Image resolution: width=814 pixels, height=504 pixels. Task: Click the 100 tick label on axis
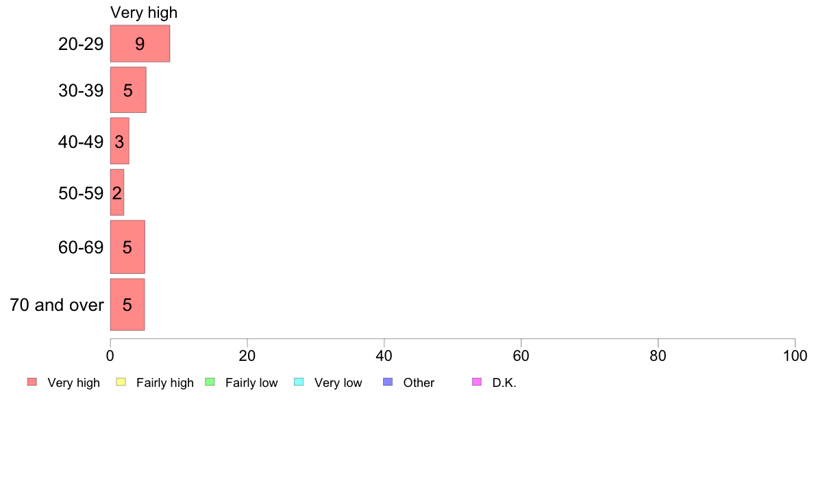point(795,355)
